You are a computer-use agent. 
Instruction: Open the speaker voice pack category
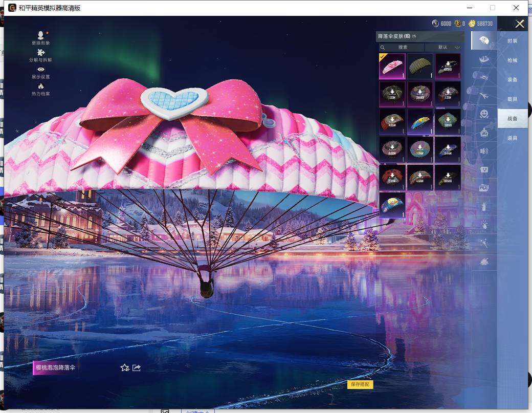pos(483,151)
